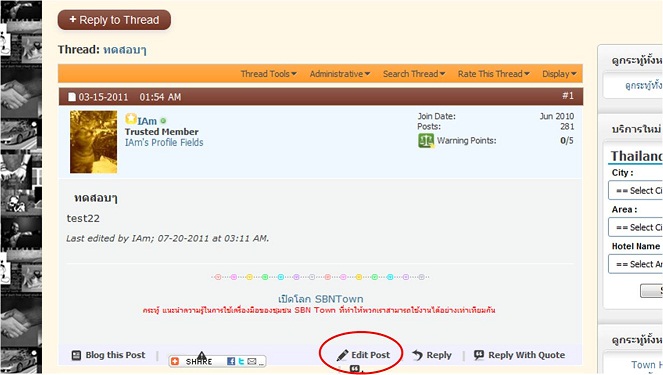This screenshot has height=375, width=663.
Task: Open the thread title link ทดสอบๆ
Action: point(125,50)
